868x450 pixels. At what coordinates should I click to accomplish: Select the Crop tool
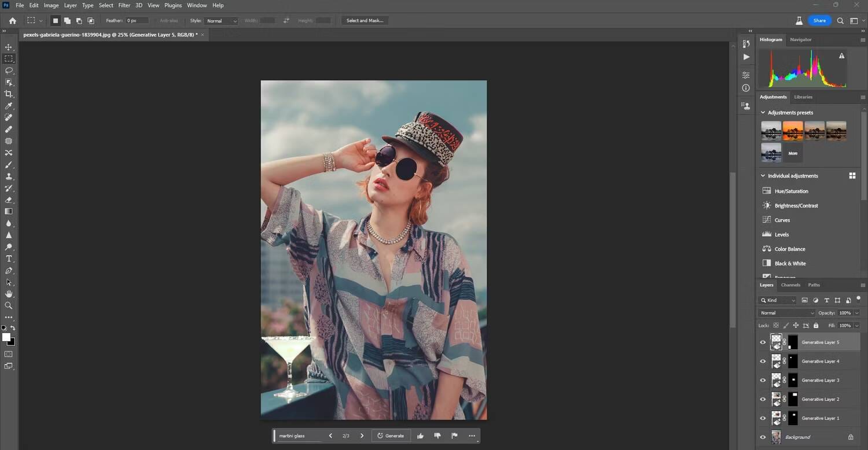(9, 94)
